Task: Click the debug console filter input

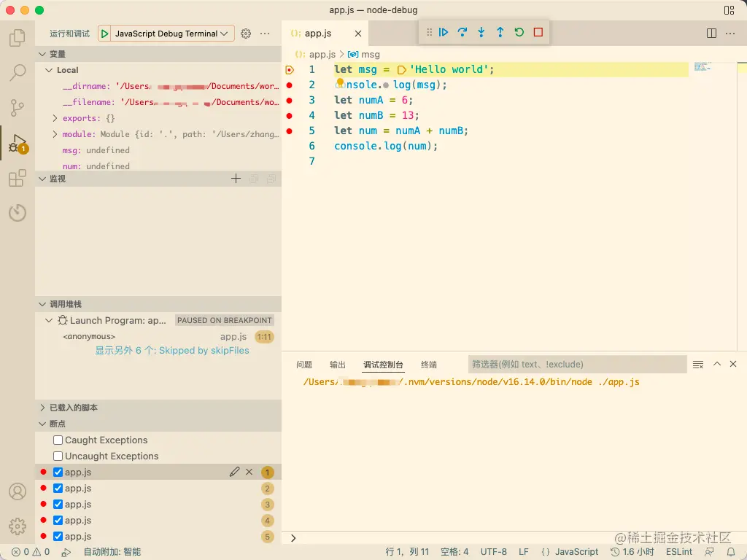Action: point(576,365)
